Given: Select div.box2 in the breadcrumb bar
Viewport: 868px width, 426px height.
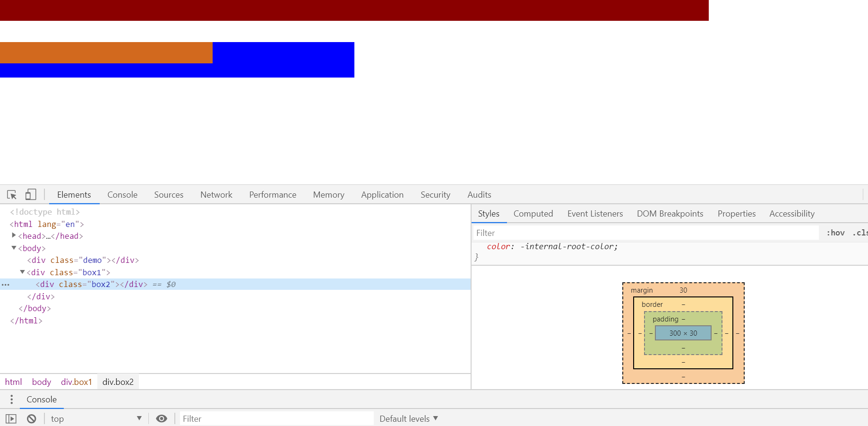Looking at the screenshot, I should [118, 382].
